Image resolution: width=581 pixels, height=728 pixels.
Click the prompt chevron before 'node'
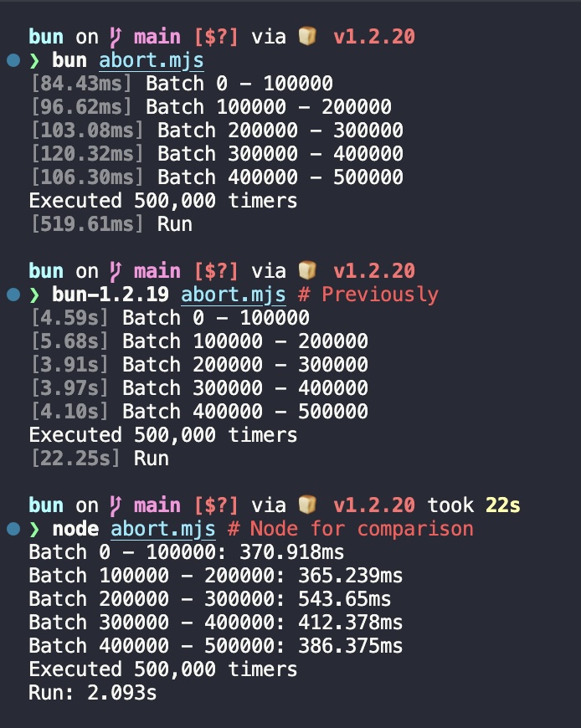pyautogui.click(x=34, y=529)
